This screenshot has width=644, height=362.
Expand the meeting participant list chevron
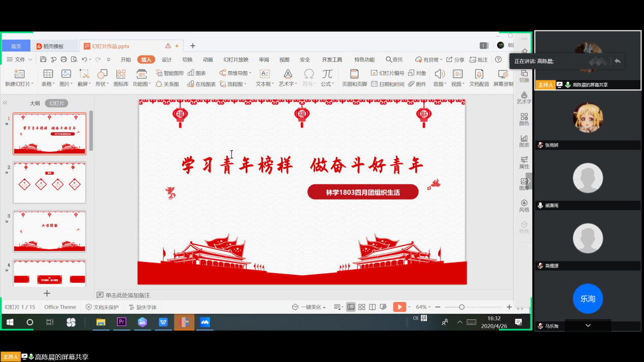[x=588, y=325]
